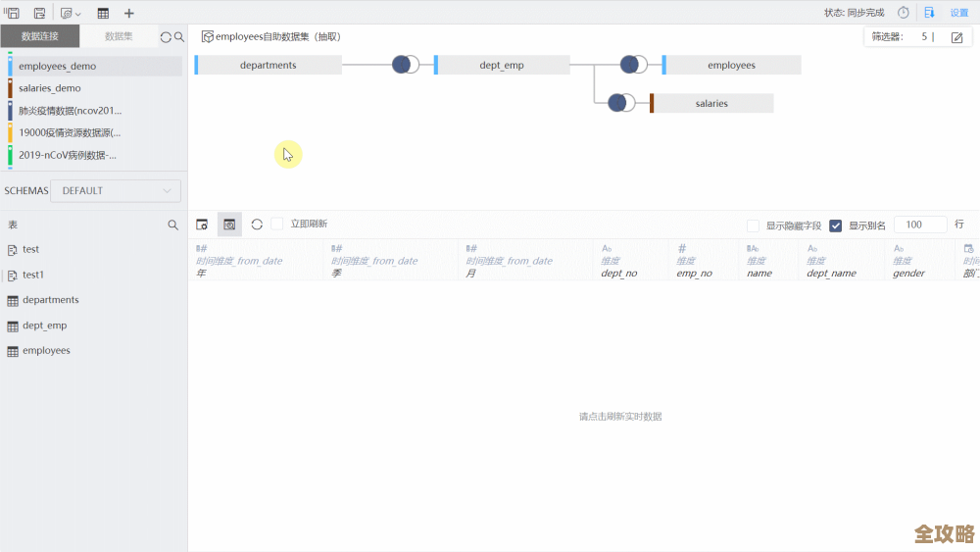
Task: Click join icon between departments and dept_emp
Action: tap(406, 65)
